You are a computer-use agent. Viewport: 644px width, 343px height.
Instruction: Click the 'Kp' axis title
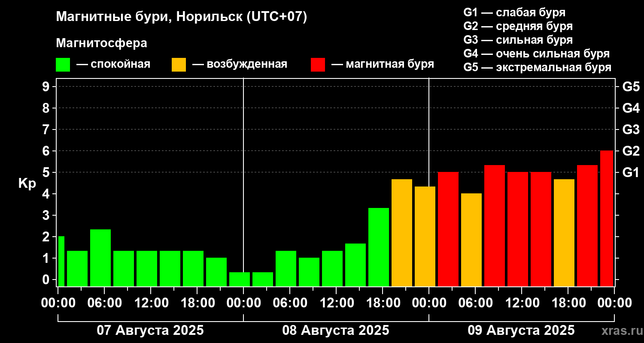pos(27,184)
